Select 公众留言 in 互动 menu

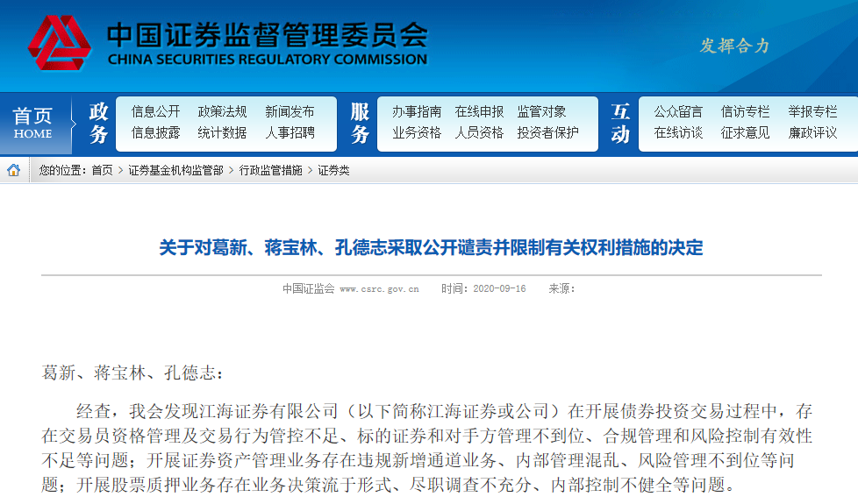678,112
